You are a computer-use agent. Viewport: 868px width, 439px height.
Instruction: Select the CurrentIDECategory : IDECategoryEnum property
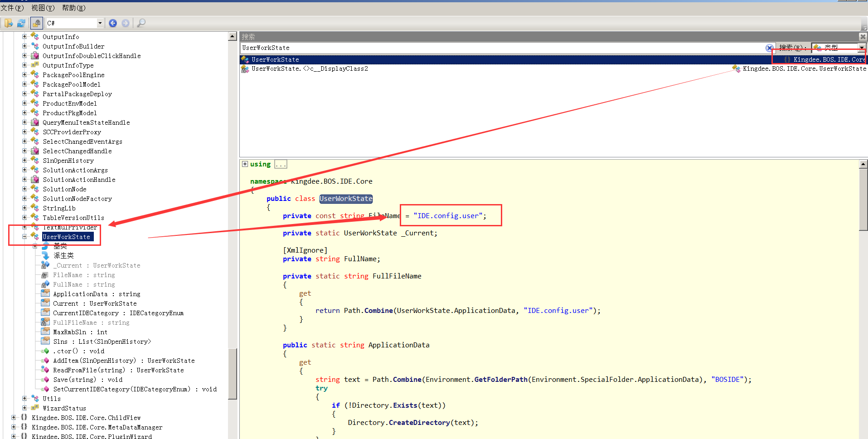pos(118,313)
